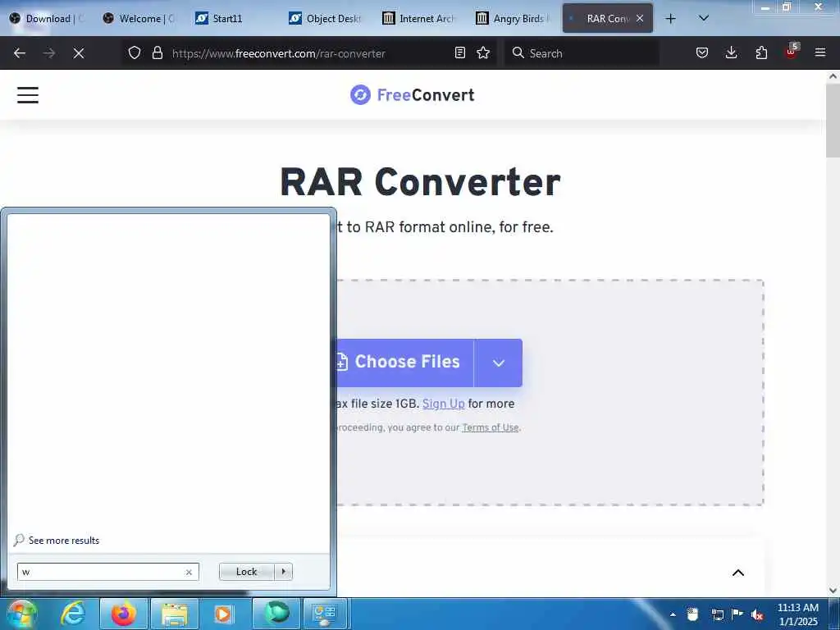840x630 pixels.
Task: Open the tracking protection shield icon
Action: tap(135, 53)
